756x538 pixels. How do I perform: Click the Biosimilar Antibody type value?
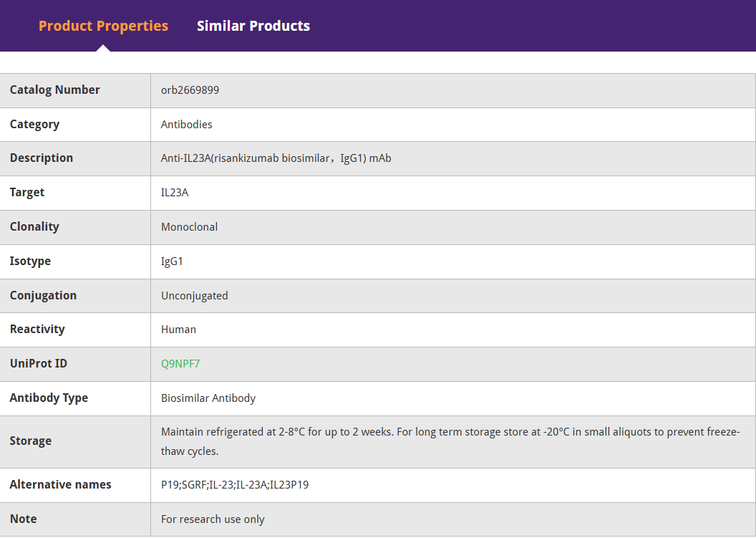[x=208, y=398]
